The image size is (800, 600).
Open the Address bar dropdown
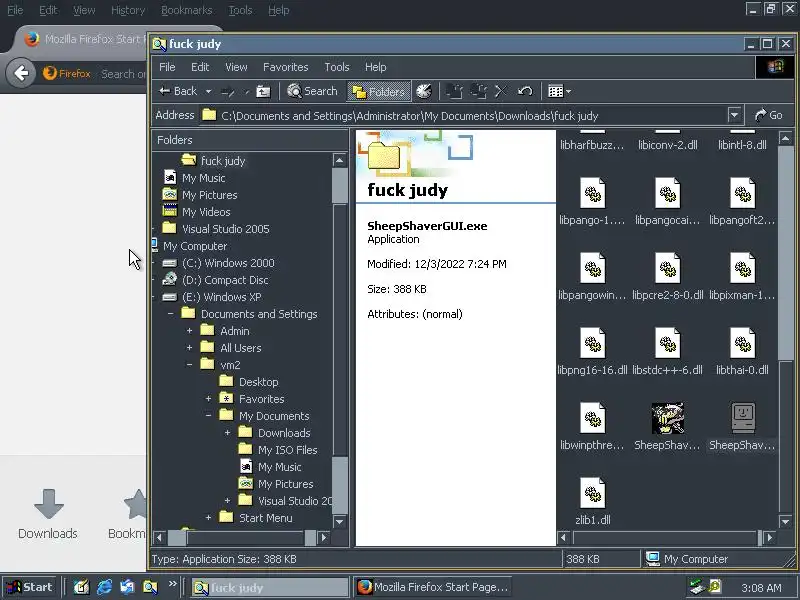coord(734,115)
